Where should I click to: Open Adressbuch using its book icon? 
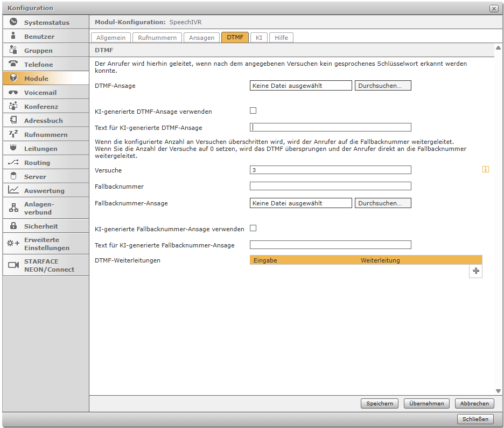click(x=13, y=121)
